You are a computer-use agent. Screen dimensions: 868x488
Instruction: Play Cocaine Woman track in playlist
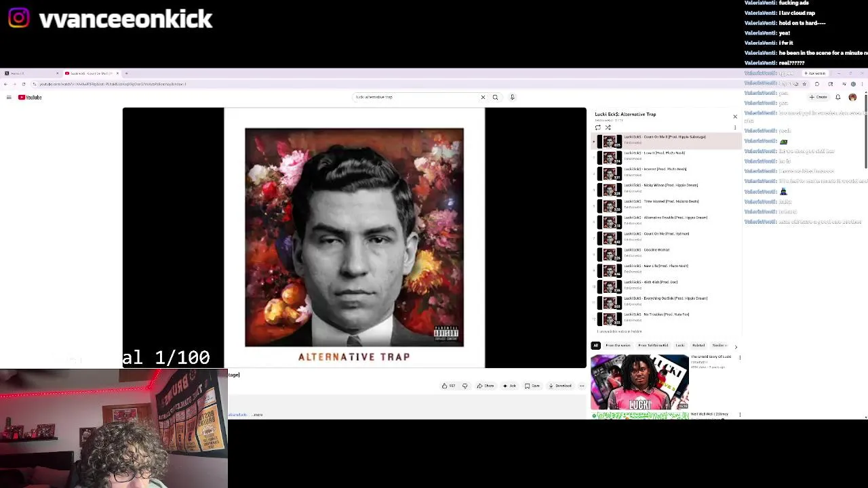coord(667,254)
